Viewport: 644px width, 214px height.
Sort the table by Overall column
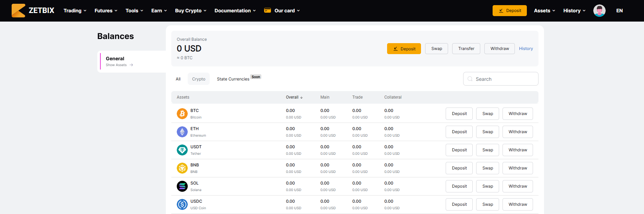pyautogui.click(x=294, y=97)
